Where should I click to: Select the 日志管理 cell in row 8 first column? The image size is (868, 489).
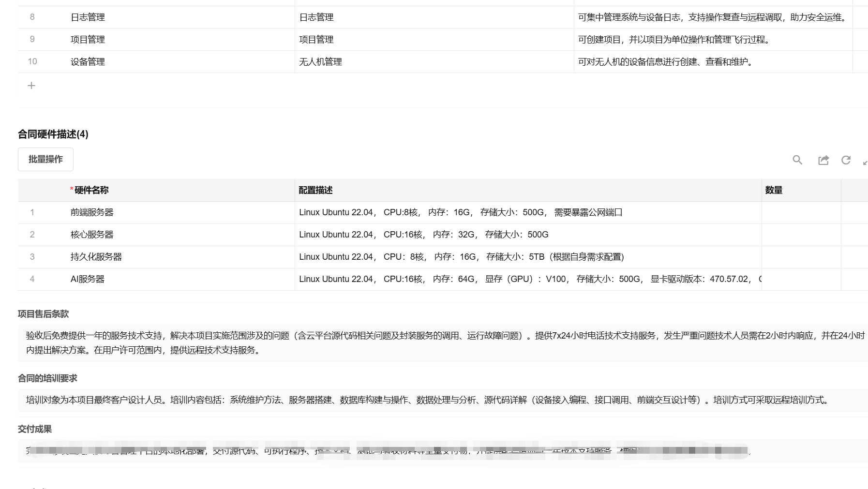[x=181, y=17]
